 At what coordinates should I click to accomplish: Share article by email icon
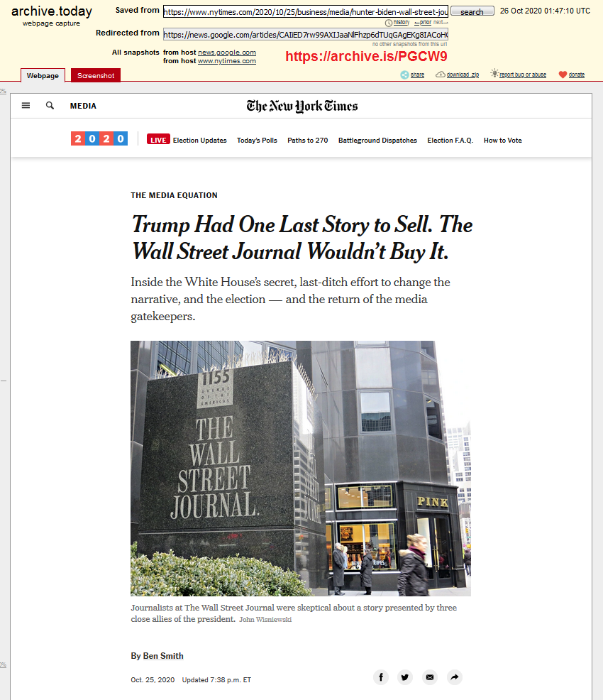point(429,677)
